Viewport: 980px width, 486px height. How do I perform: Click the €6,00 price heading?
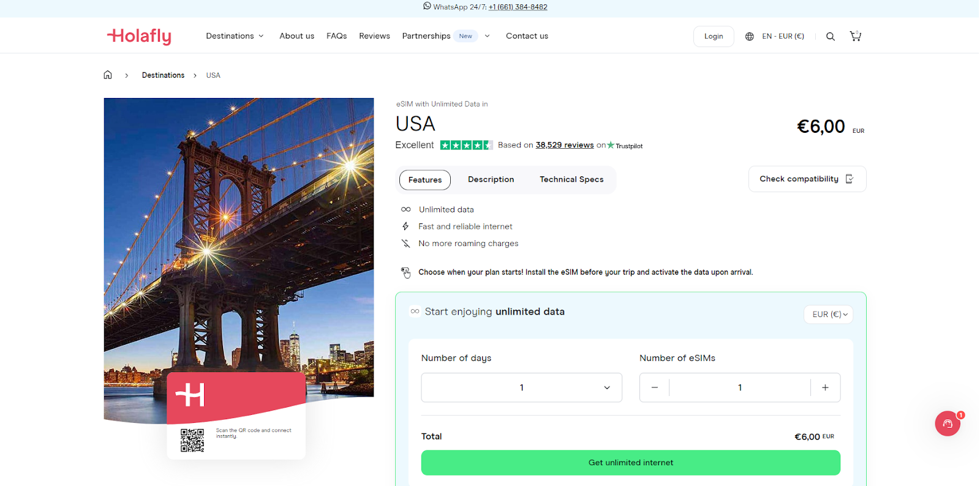coord(821,127)
